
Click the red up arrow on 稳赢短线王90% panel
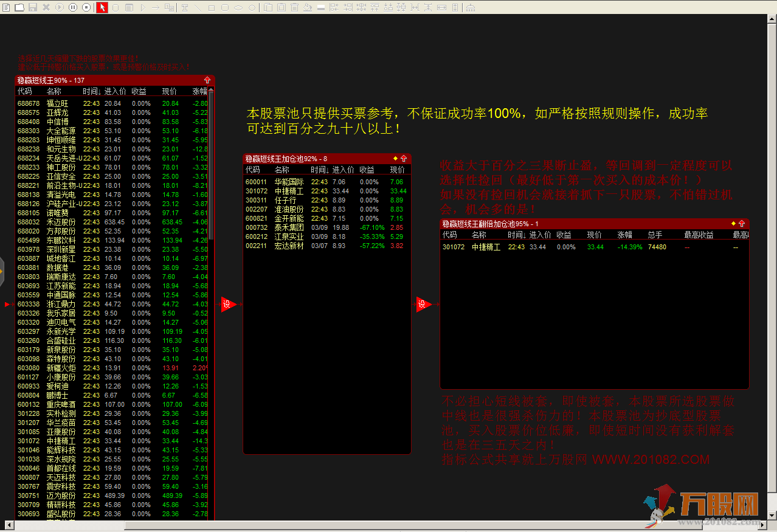click(x=207, y=80)
